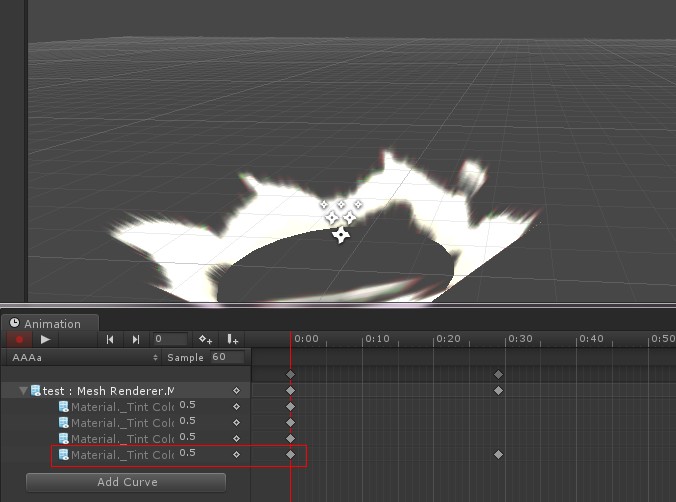The image size is (676, 502).
Task: Select Mesh Renderer keyframe at 0:00
Action: pyautogui.click(x=291, y=391)
